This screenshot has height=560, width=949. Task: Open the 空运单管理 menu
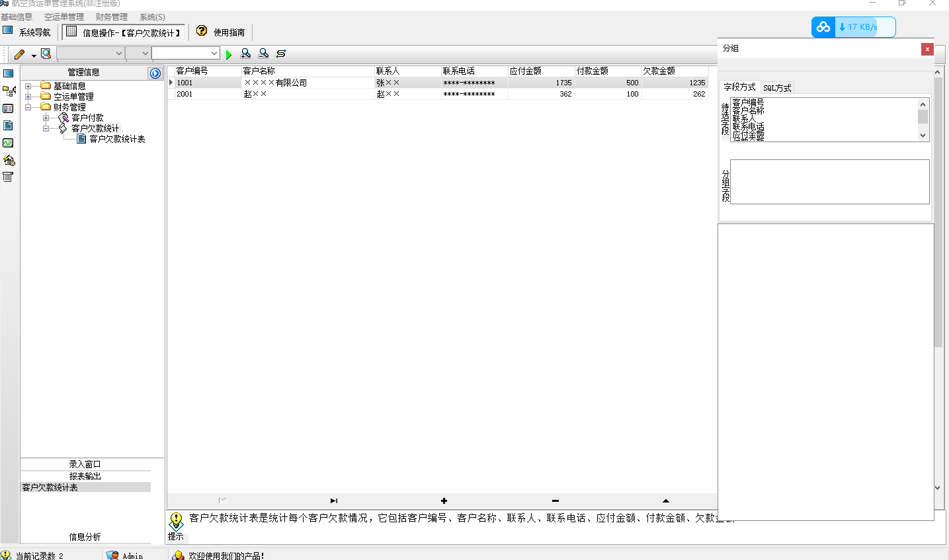(x=64, y=17)
